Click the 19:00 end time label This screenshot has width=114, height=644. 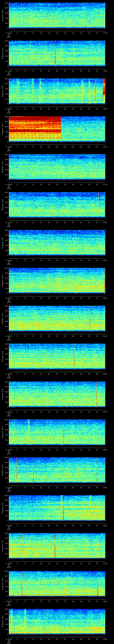(x=105, y=109)
